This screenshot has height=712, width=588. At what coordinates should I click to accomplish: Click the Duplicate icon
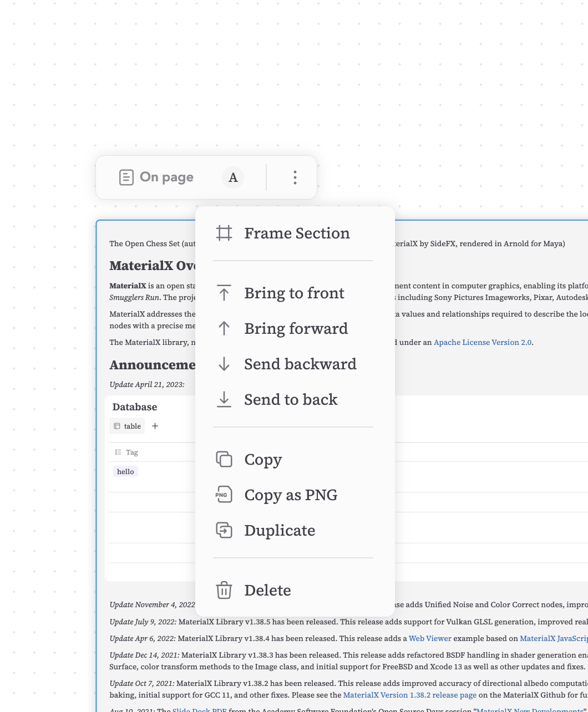[x=224, y=530]
